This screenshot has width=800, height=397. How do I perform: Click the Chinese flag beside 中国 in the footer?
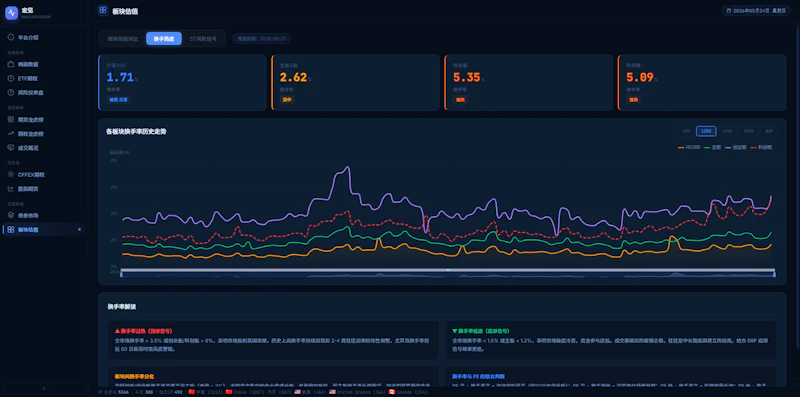[192, 392]
